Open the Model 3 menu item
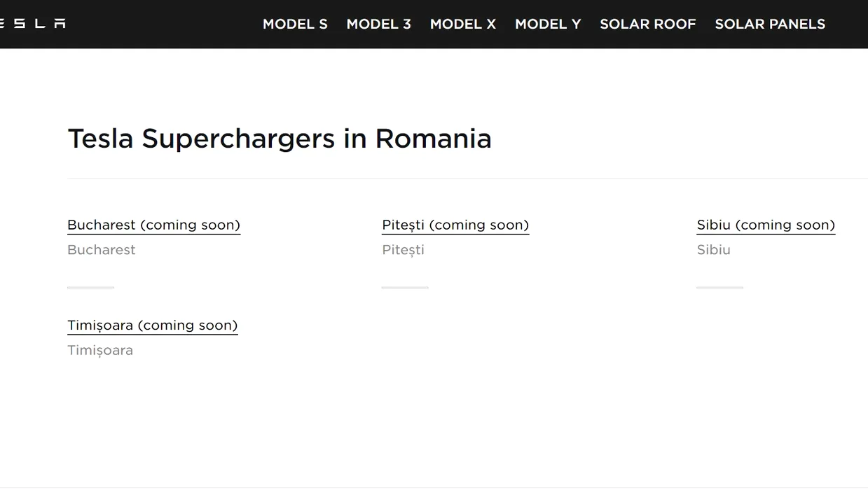The height and width of the screenshot is (490, 868). (378, 24)
